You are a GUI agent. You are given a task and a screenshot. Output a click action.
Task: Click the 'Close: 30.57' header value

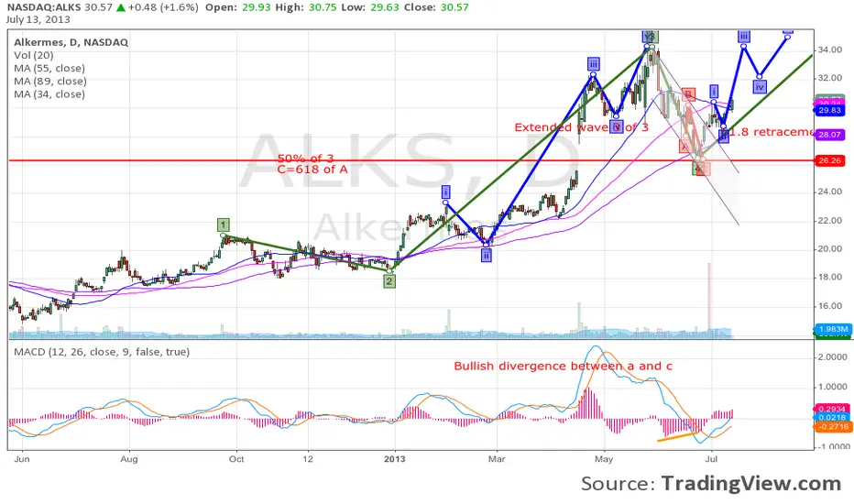click(x=436, y=7)
